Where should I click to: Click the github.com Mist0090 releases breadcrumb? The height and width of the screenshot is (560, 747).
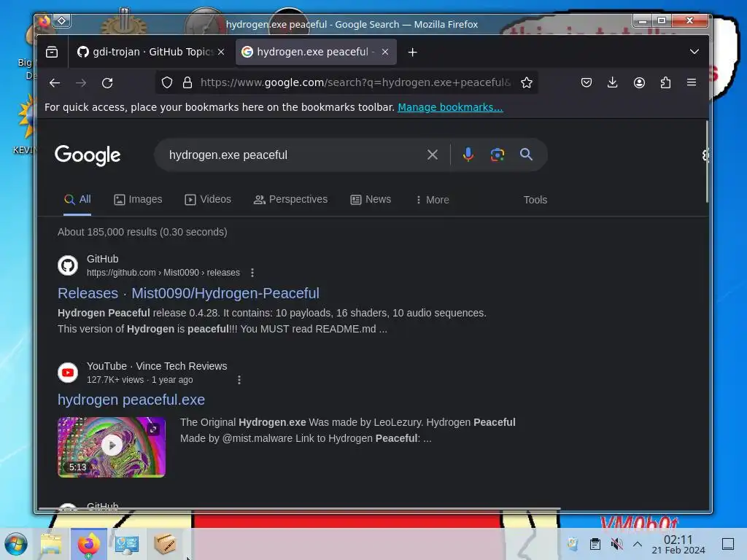[163, 273]
